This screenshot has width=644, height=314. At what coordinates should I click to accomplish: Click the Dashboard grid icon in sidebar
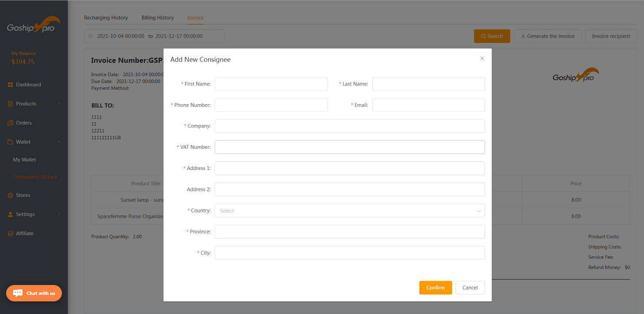coord(10,85)
